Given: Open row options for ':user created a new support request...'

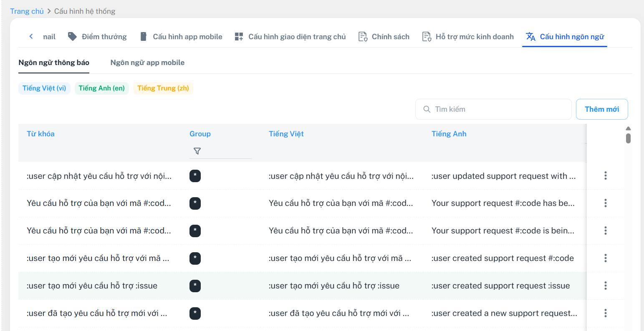Looking at the screenshot, I should 605,313.
